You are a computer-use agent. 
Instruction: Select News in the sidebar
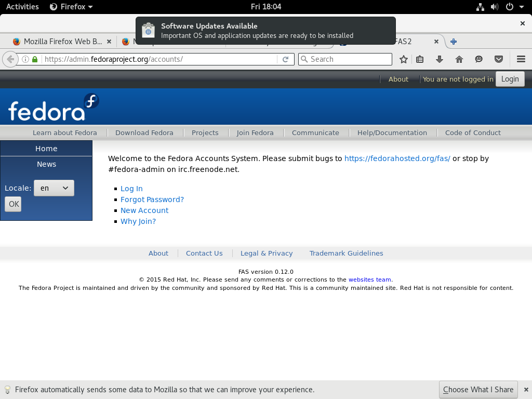pos(46,164)
